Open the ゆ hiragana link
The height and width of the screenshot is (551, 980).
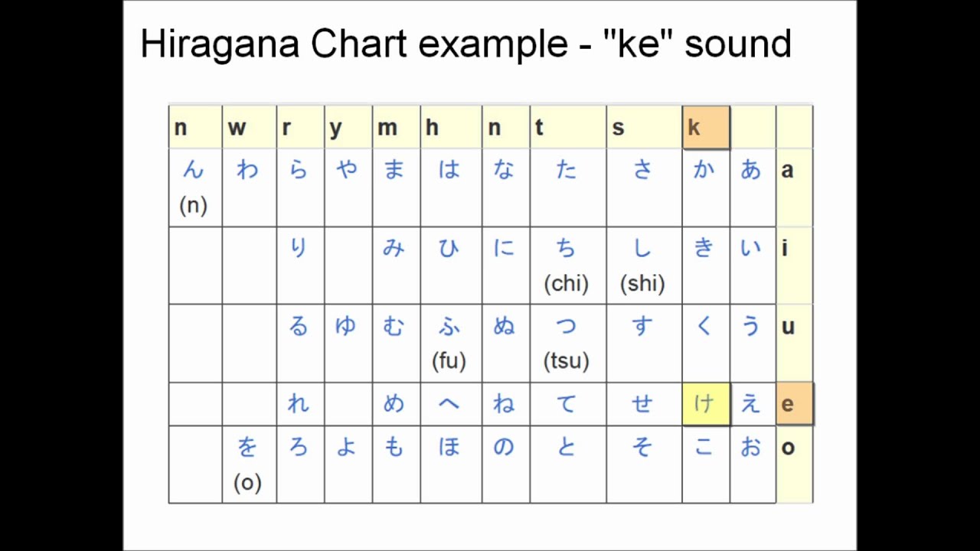[346, 326]
